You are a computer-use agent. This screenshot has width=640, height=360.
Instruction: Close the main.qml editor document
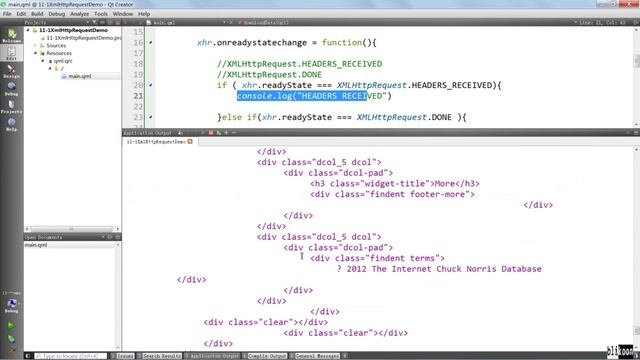(x=231, y=22)
